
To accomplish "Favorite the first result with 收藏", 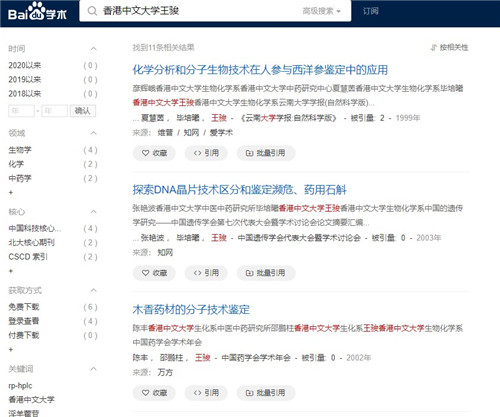I will [154, 153].
